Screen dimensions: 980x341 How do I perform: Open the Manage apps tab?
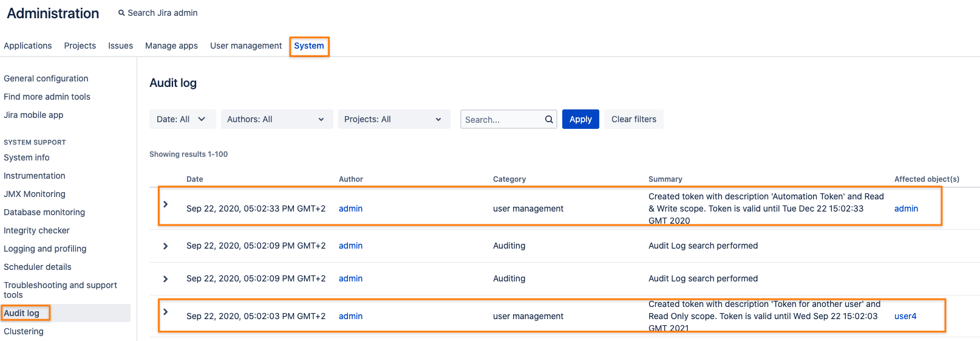click(171, 46)
